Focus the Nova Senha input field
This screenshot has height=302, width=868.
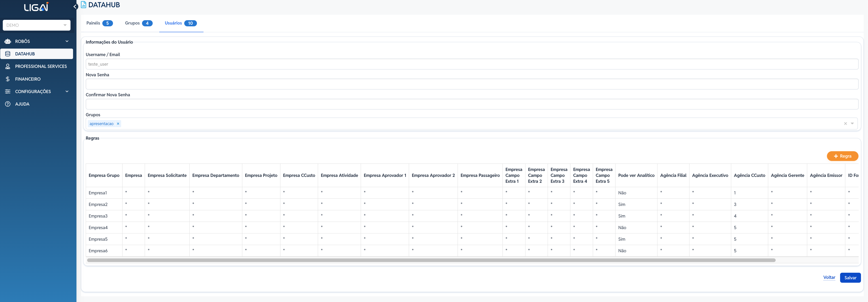(x=472, y=84)
